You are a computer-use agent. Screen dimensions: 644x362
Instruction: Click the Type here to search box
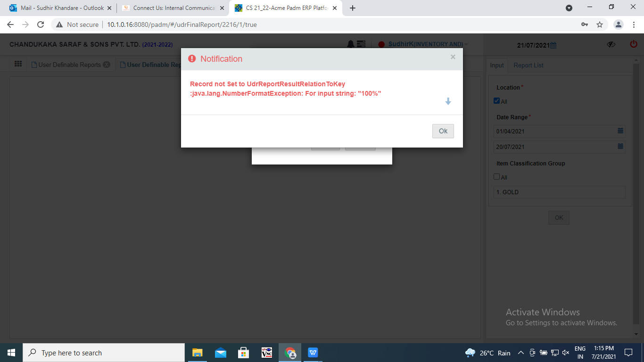coord(104,353)
